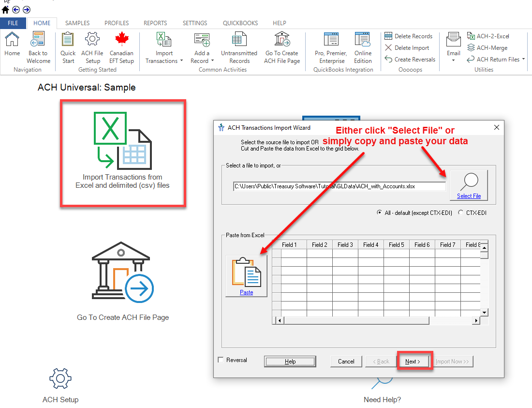The image size is (532, 408).
Task: Switch to PROFILES ribbon tab
Action: [117, 23]
